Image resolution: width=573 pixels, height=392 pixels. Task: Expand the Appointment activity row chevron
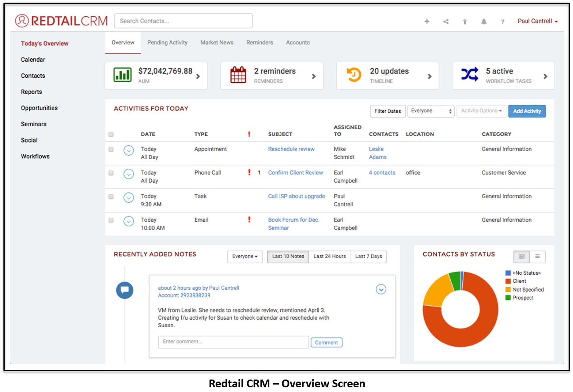tap(129, 151)
